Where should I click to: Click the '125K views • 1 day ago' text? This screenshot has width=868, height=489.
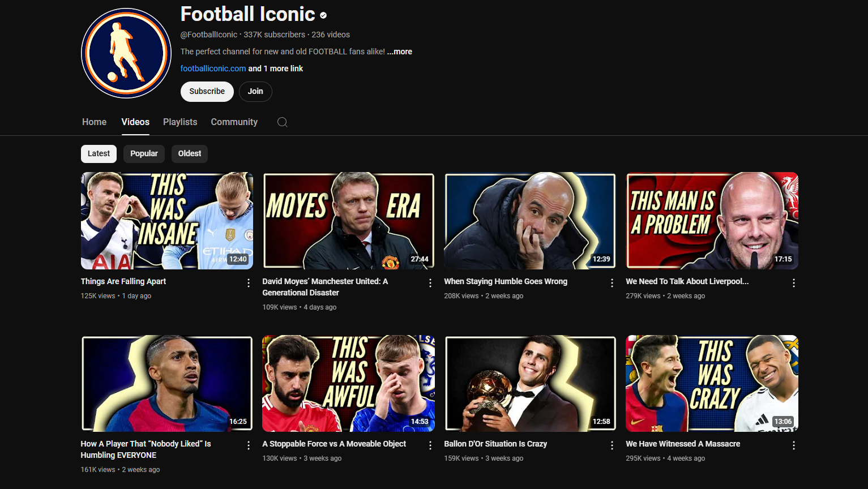pos(116,296)
